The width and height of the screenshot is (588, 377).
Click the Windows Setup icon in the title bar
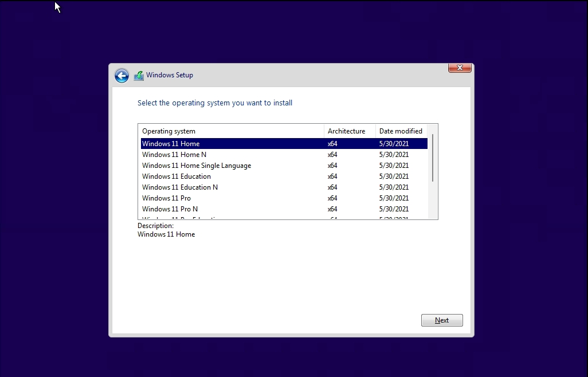tap(139, 75)
